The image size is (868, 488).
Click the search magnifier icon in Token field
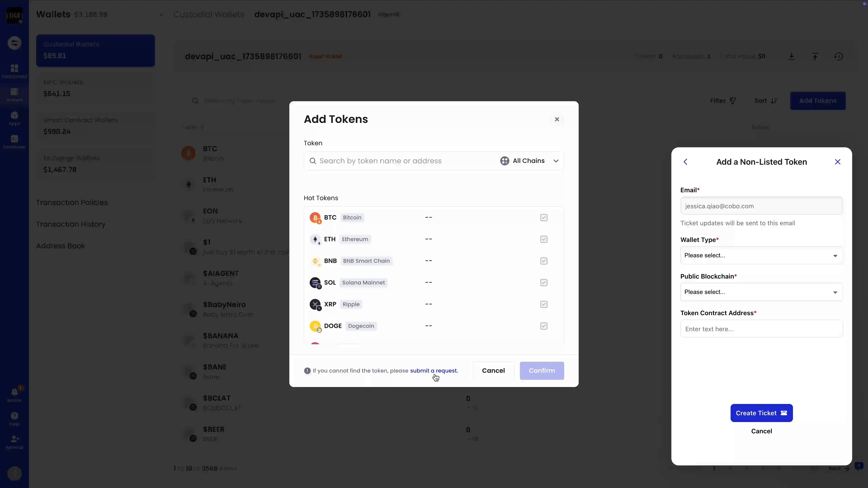tap(313, 161)
